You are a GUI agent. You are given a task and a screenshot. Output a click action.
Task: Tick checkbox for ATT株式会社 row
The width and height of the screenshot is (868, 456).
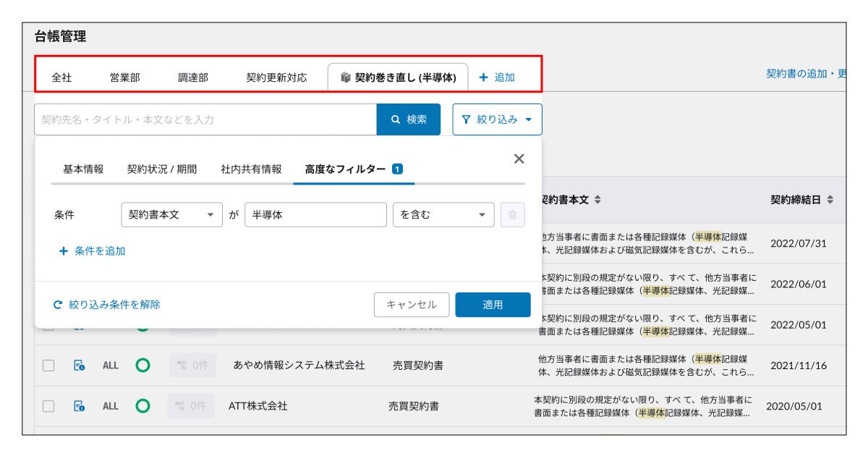(48, 406)
